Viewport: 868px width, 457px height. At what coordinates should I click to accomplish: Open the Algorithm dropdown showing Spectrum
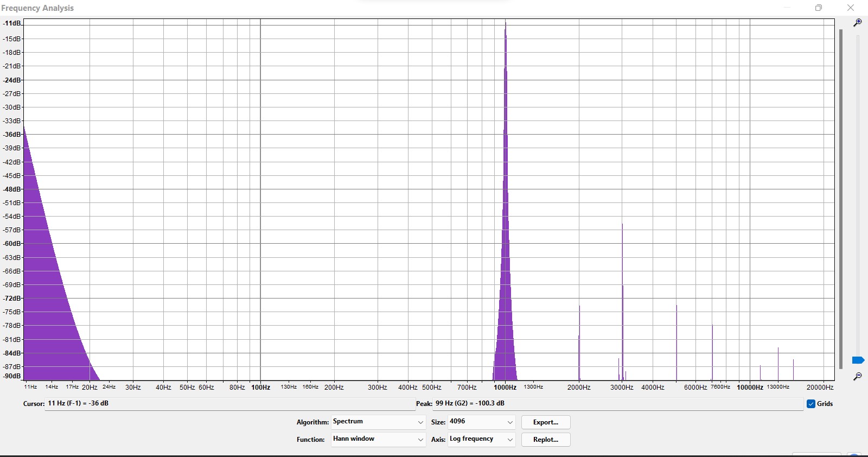click(378, 422)
